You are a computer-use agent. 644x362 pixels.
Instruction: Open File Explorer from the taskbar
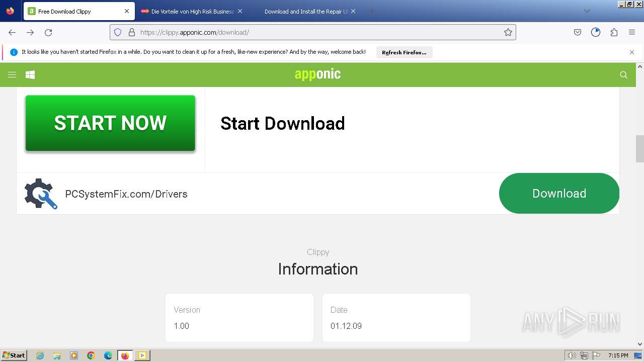57,355
